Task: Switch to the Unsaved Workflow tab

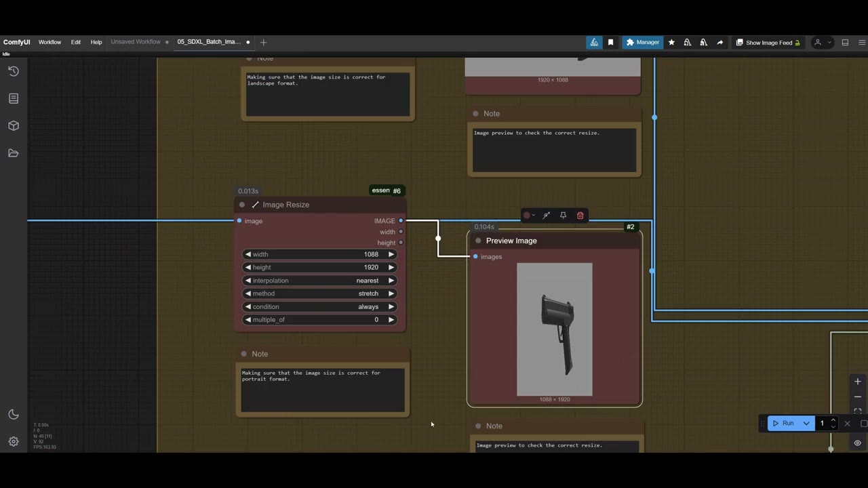Action: tap(136, 42)
